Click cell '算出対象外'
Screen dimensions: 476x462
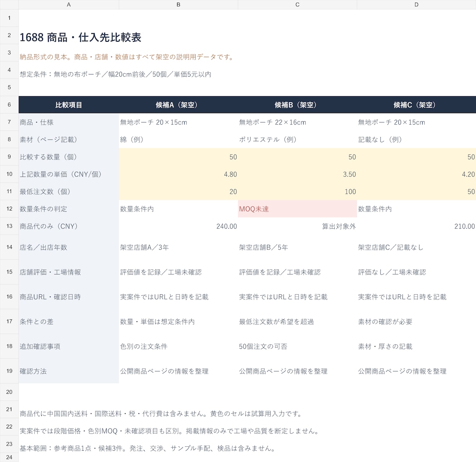297,226
